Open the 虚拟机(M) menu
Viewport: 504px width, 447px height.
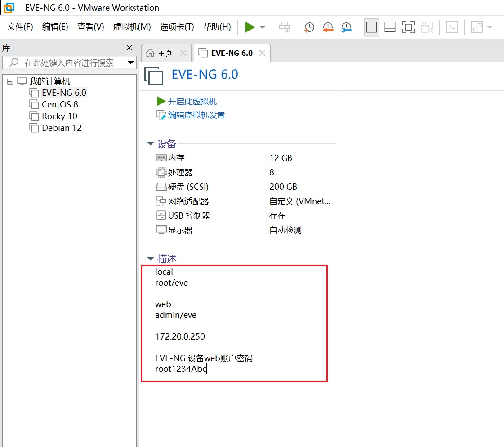pyautogui.click(x=132, y=27)
